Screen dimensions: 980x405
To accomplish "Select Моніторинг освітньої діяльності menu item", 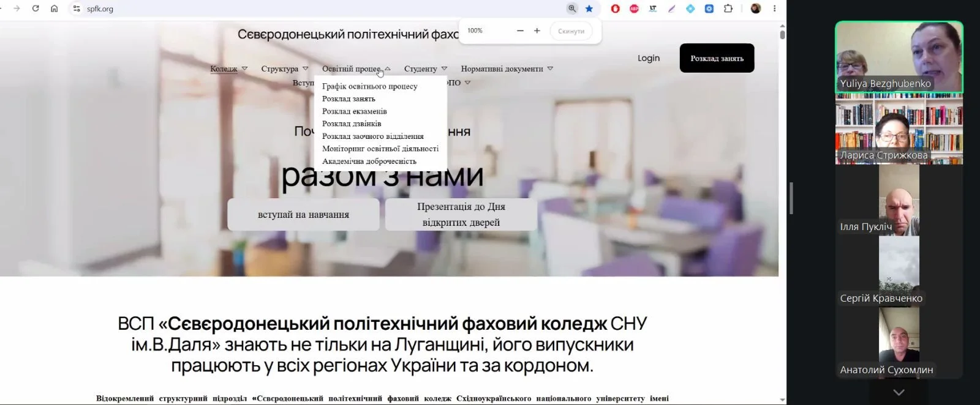I will (380, 149).
